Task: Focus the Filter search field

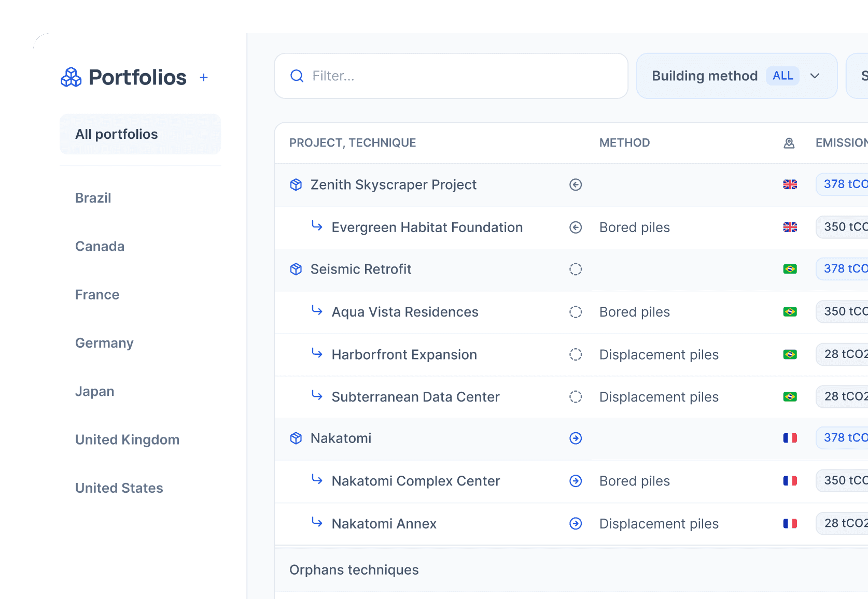Action: click(x=451, y=76)
